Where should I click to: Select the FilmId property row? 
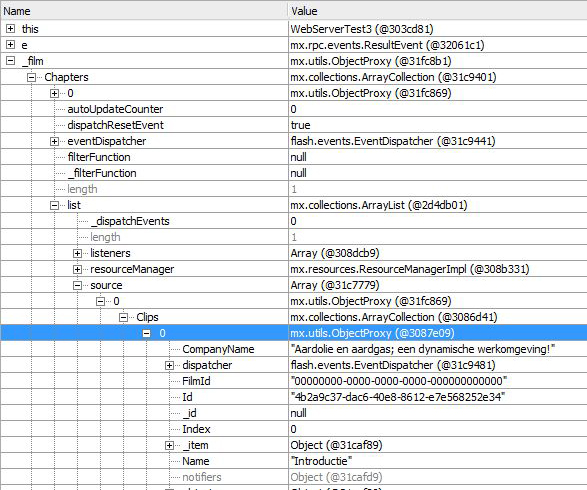294,381
